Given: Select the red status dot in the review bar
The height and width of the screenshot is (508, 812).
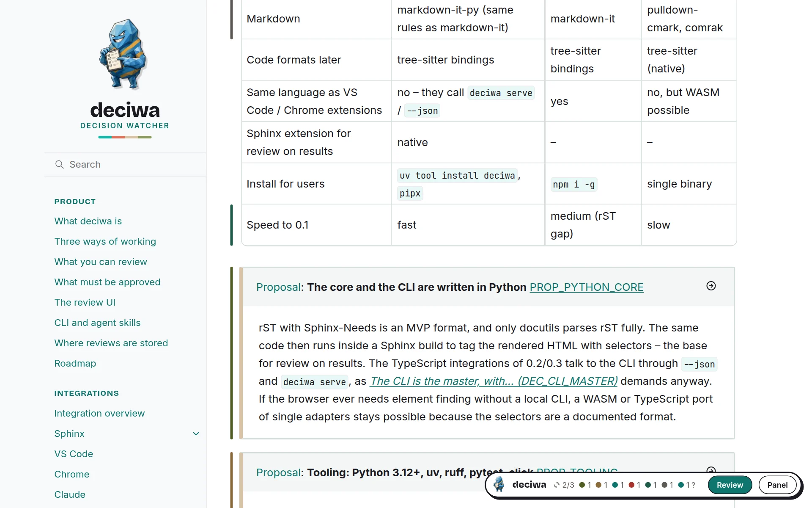Looking at the screenshot, I should [631, 485].
